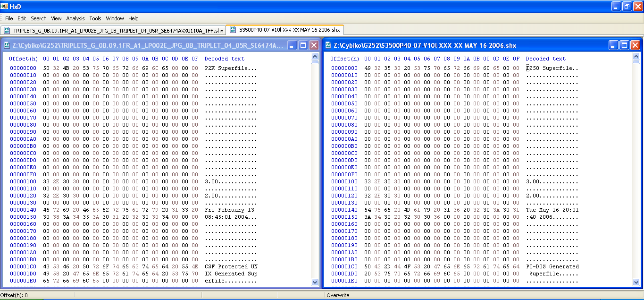Click the scroll-down arrow in the S3500P40 window

point(636,283)
